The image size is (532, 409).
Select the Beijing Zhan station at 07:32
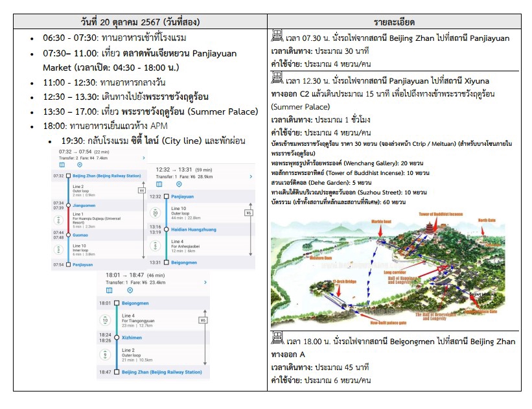coord(106,176)
